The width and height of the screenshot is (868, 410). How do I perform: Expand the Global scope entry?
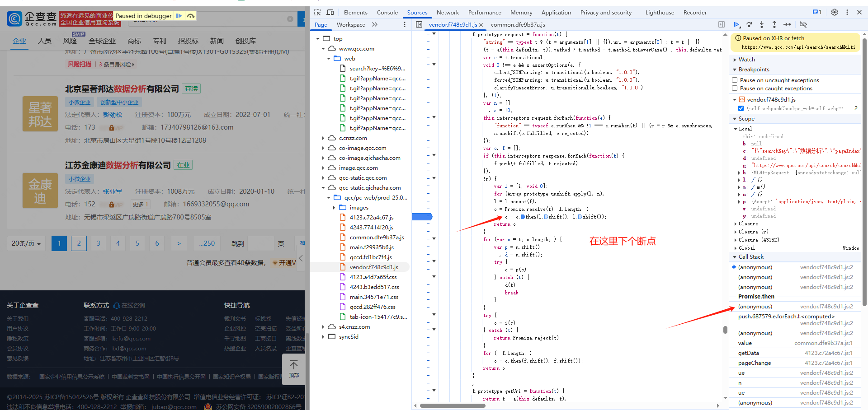736,248
